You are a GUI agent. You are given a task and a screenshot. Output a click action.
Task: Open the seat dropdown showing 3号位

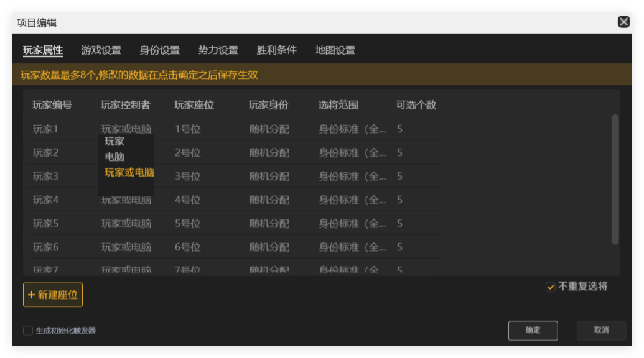pos(187,176)
